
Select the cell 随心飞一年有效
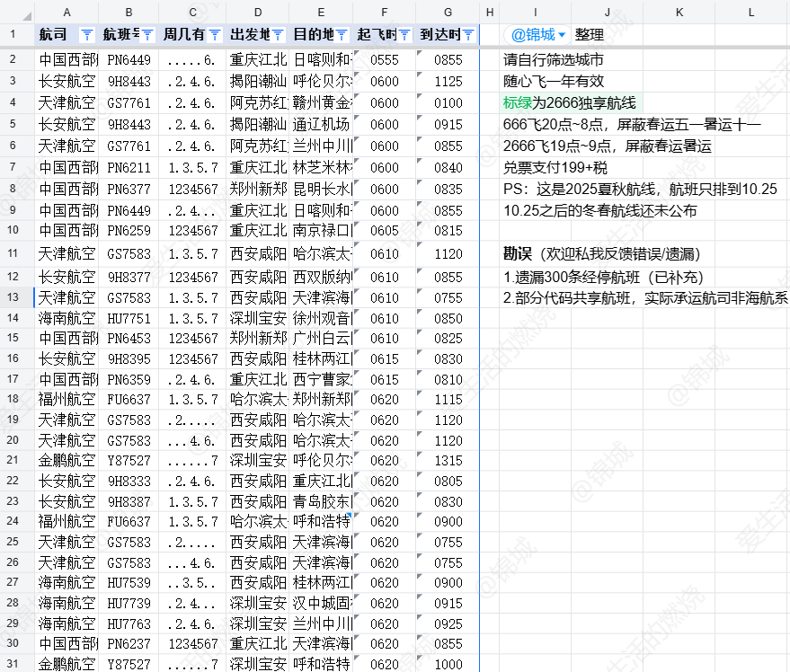tap(554, 81)
